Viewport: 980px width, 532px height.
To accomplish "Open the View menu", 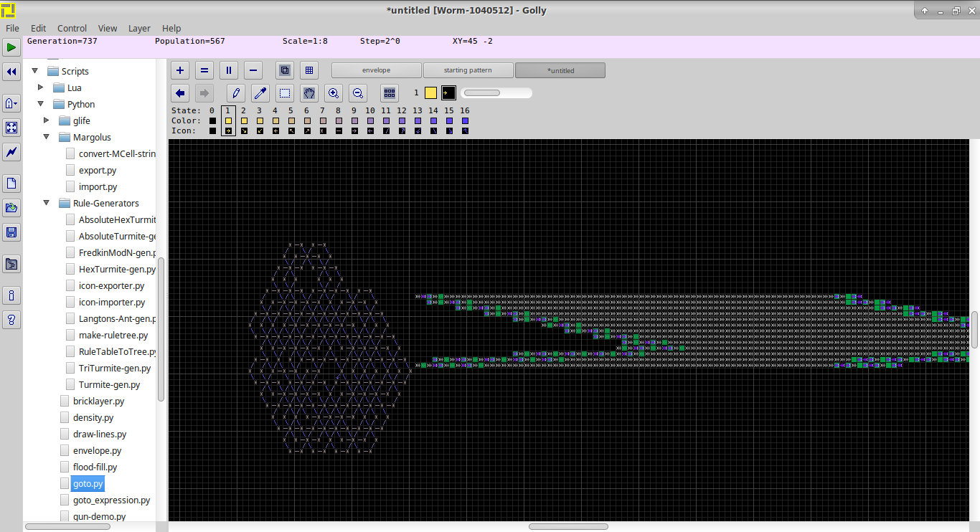I will coord(108,28).
